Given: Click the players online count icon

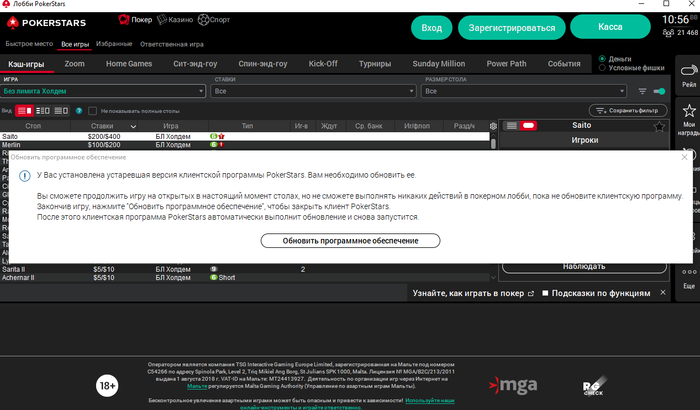Looking at the screenshot, I should pyautogui.click(x=668, y=33).
